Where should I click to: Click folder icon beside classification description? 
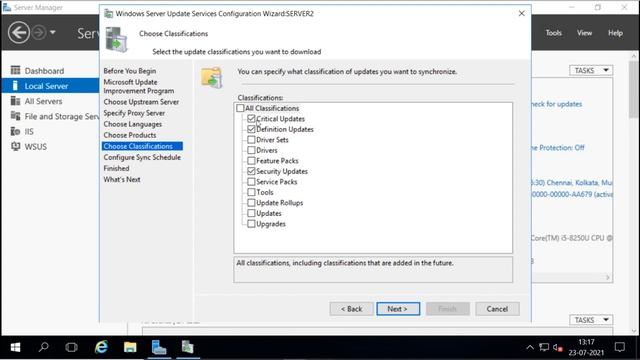tap(211, 77)
